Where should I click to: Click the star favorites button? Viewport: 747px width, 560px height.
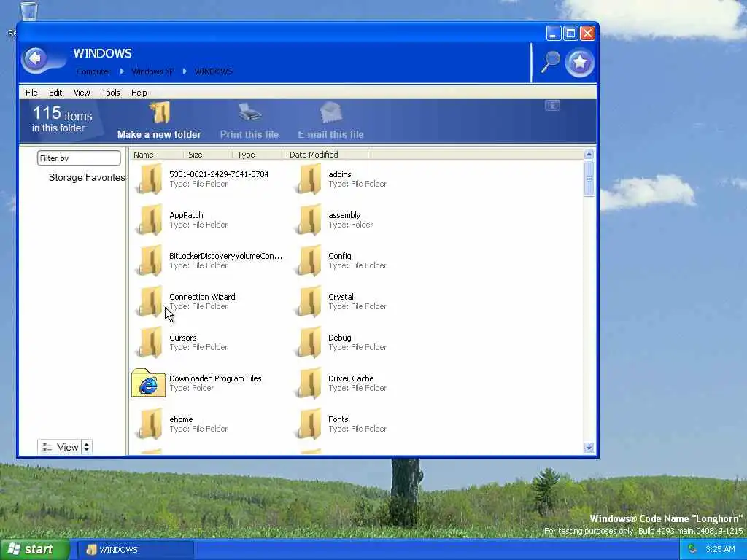tap(580, 63)
